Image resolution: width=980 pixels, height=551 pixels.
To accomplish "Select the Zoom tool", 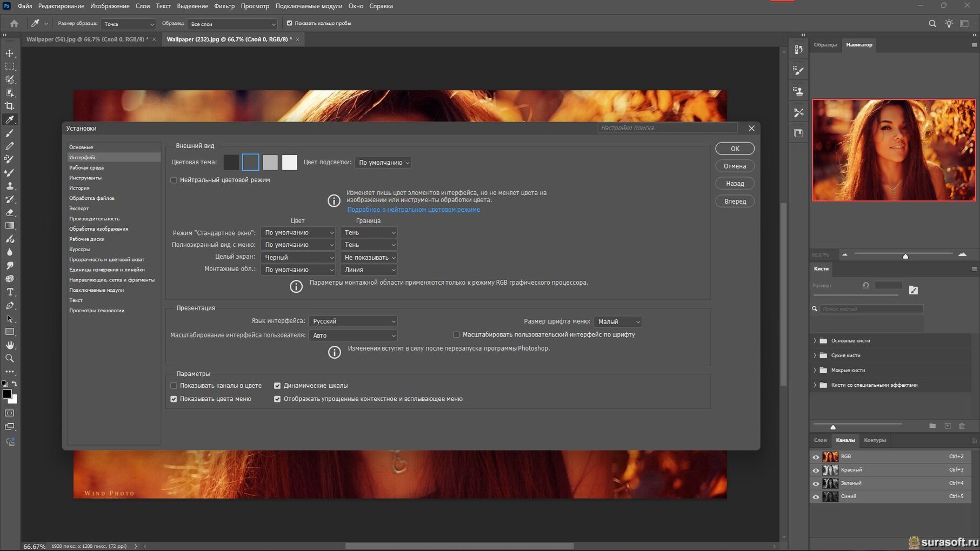I will (x=10, y=358).
